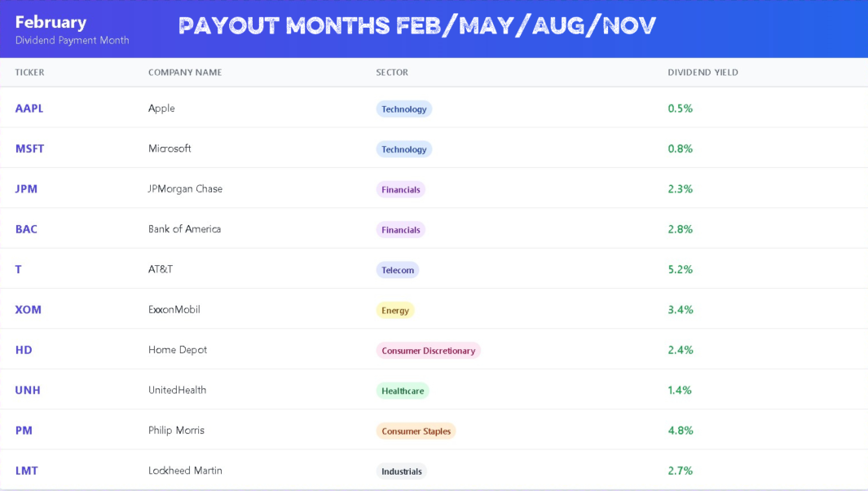The width and height of the screenshot is (868, 491).
Task: Click the 2.7% yield for LMT
Action: [681, 471]
